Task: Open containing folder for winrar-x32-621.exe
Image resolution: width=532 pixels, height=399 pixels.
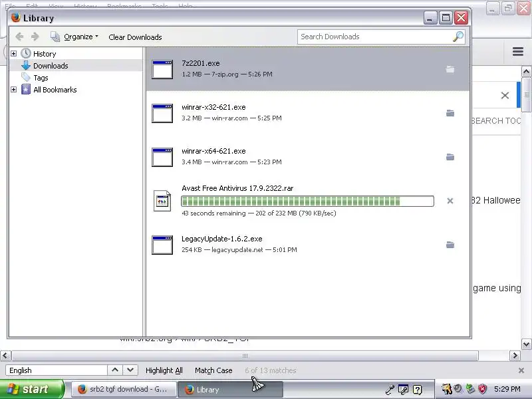Action: (x=450, y=113)
